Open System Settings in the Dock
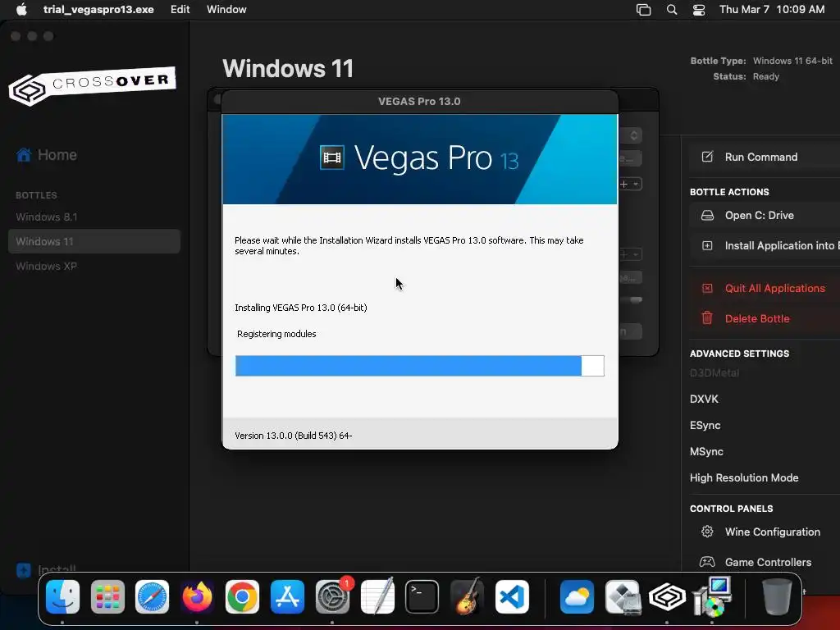 click(x=332, y=596)
